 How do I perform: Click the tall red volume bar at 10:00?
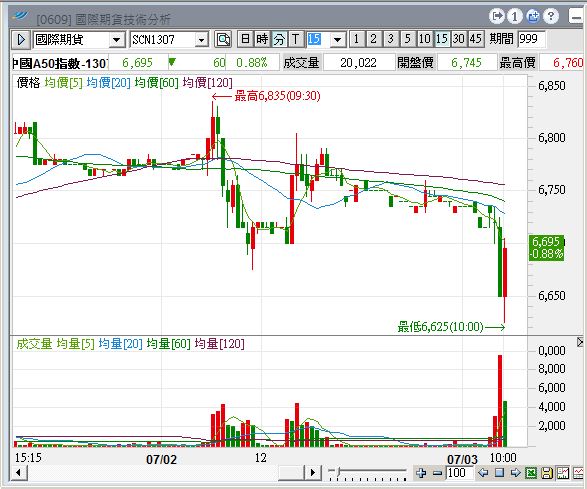500,401
